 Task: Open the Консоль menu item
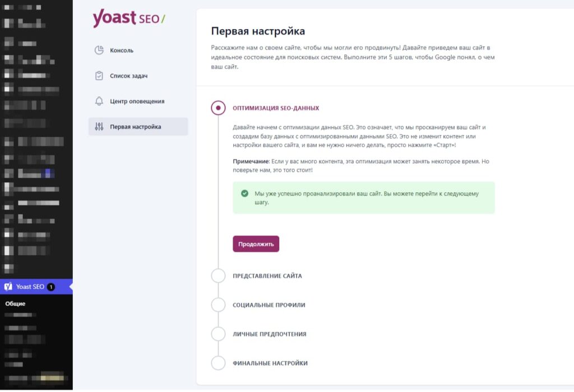pos(138,50)
